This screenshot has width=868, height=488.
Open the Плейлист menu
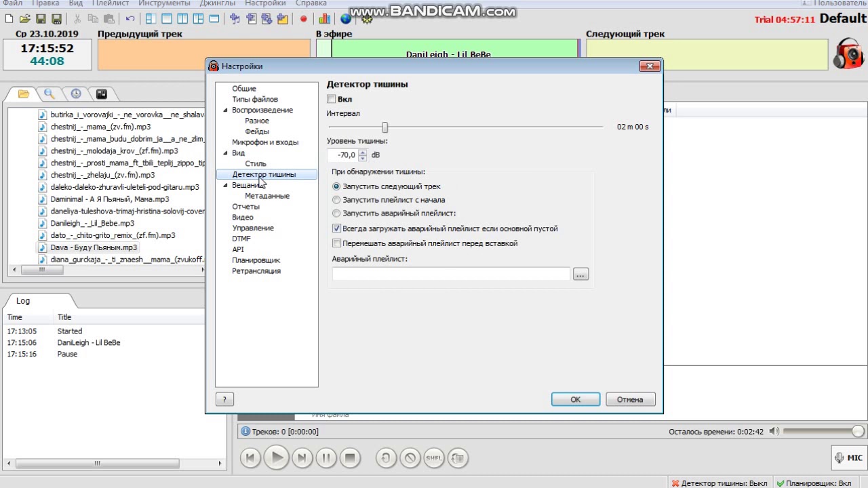tap(110, 3)
